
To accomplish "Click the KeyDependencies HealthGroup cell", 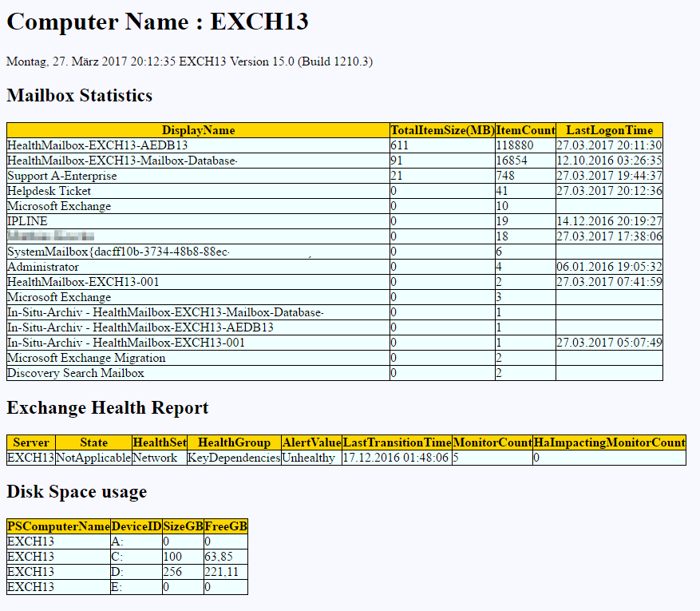I will [x=231, y=458].
